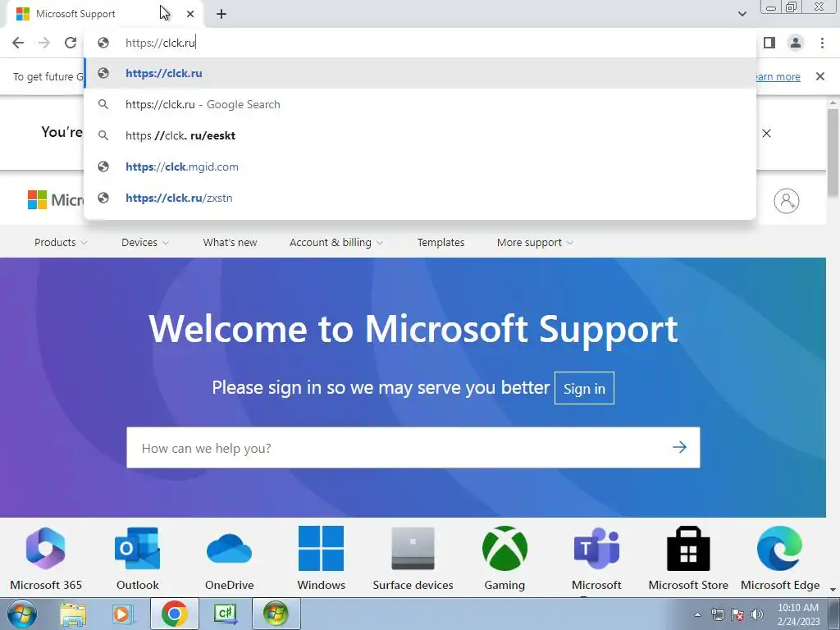Image resolution: width=840 pixels, height=630 pixels.
Task: Choose the clck.mgid.com suggestion
Action: [x=420, y=167]
